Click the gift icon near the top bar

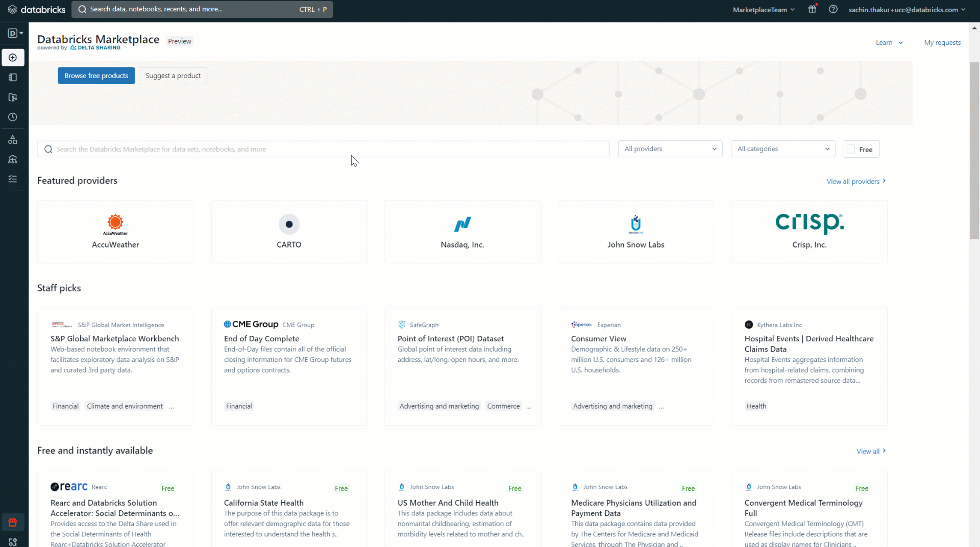[812, 9]
